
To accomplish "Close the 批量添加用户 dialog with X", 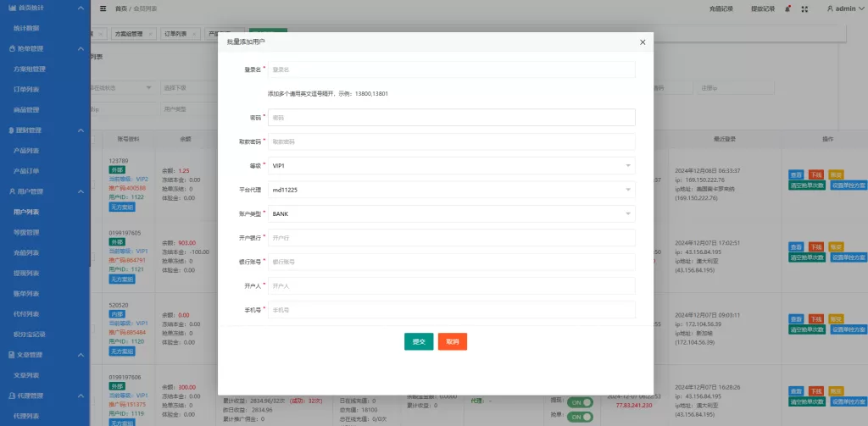I will point(643,41).
